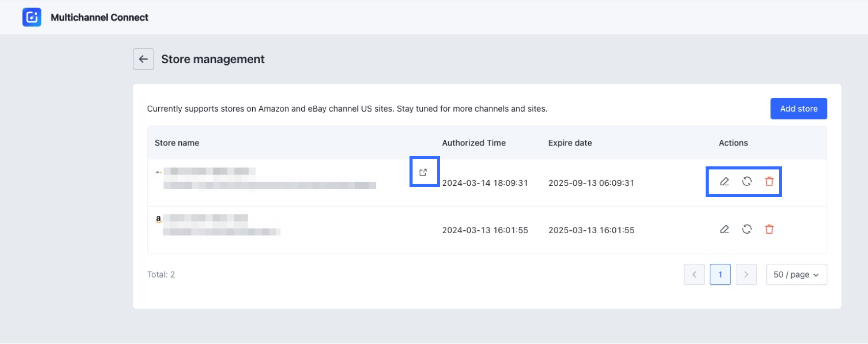
Task: Delete the eBay store with trash icon
Action: tap(769, 182)
